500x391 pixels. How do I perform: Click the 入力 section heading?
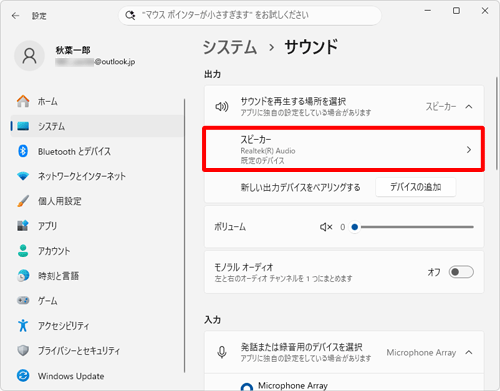coord(212,320)
